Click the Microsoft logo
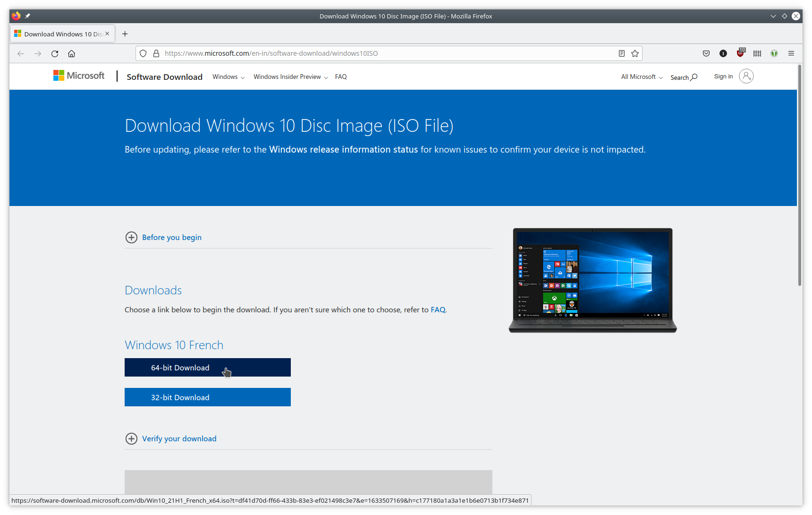 (x=79, y=76)
